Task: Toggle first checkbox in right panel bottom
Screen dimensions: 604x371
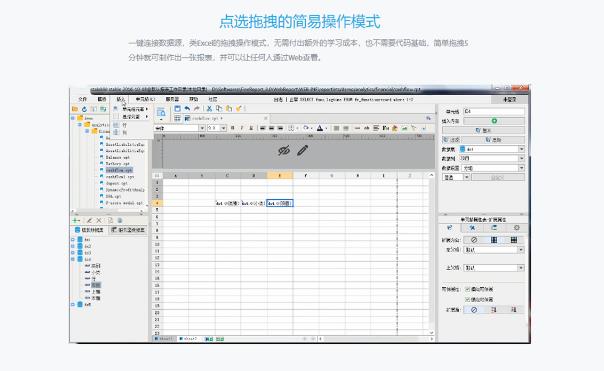Action: click(468, 289)
